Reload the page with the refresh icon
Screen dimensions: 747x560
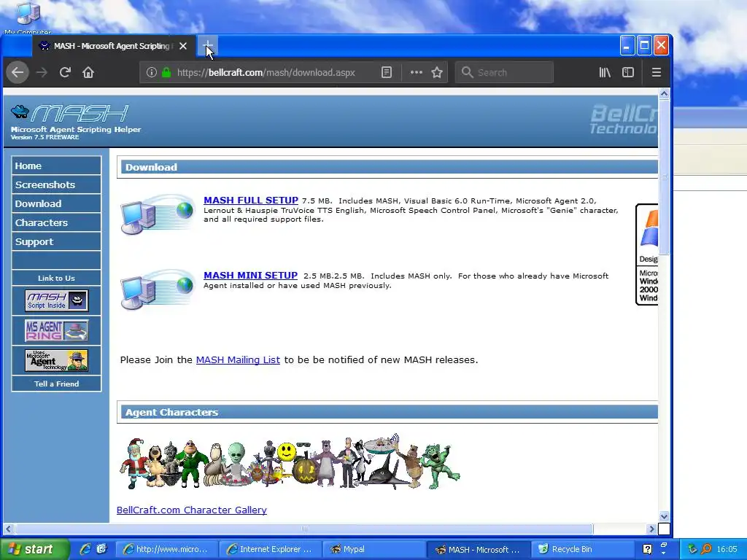tap(65, 72)
